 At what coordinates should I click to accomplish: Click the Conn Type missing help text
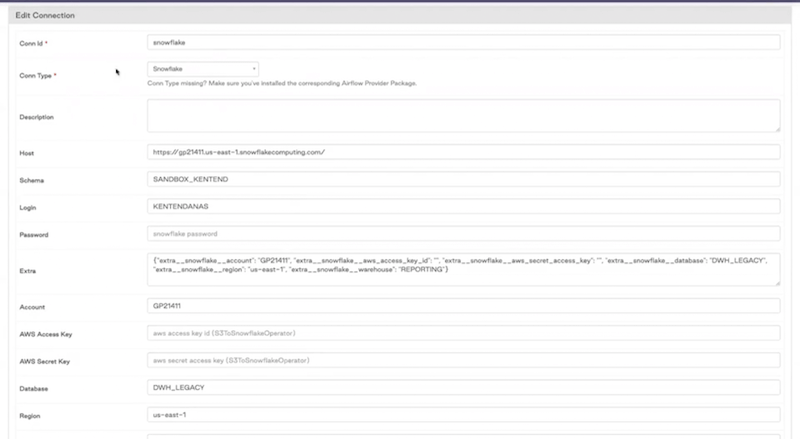282,83
